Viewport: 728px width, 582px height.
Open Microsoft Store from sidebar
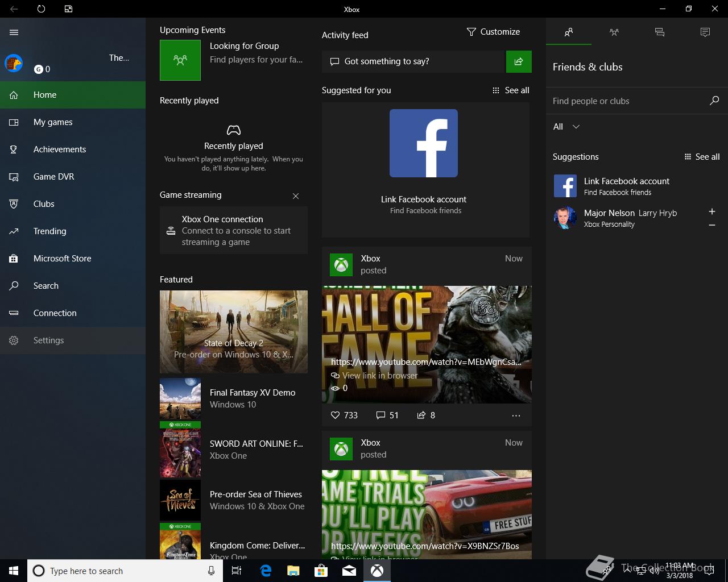tap(73, 259)
